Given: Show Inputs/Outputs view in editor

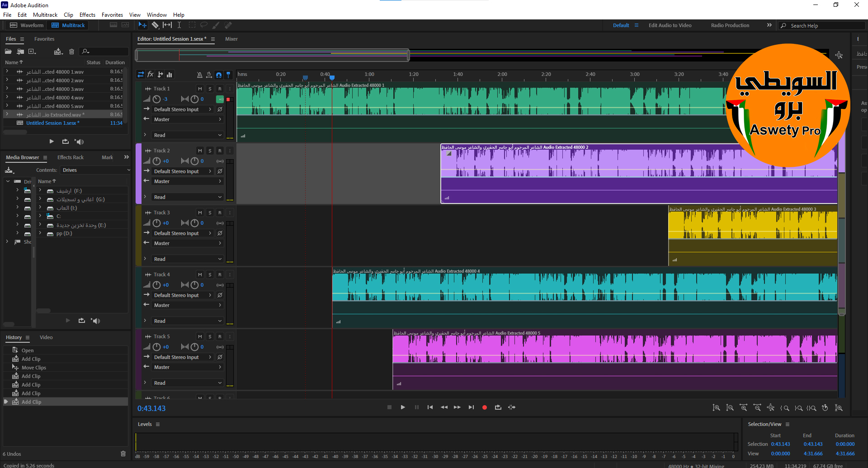Looking at the screenshot, I should click(x=141, y=75).
